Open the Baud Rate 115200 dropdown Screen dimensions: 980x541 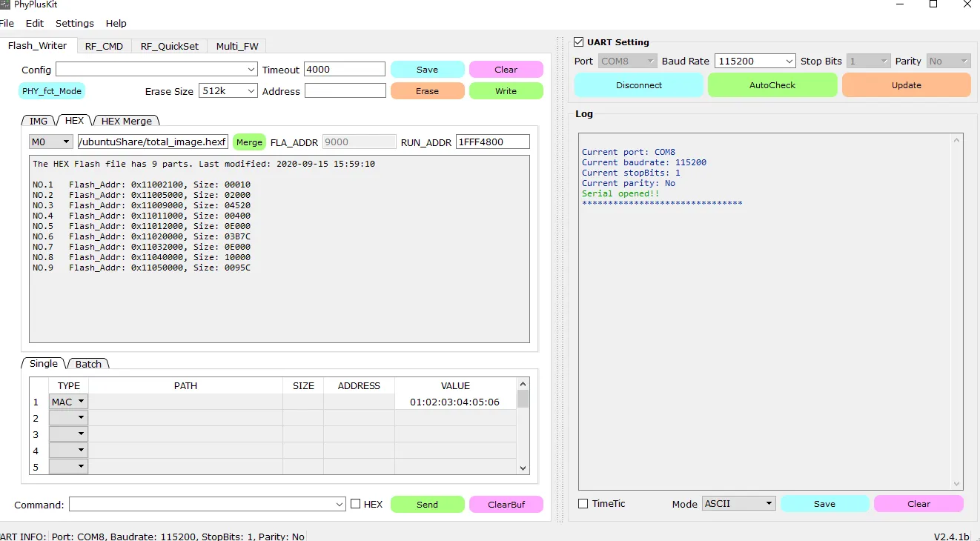pos(755,61)
